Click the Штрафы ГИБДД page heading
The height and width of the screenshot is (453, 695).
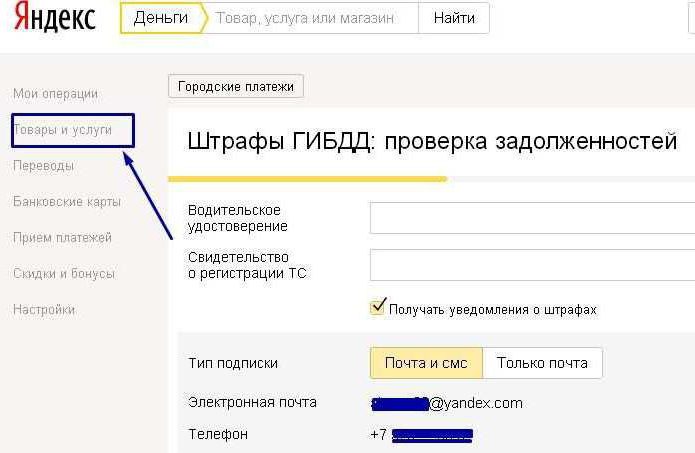coord(432,142)
